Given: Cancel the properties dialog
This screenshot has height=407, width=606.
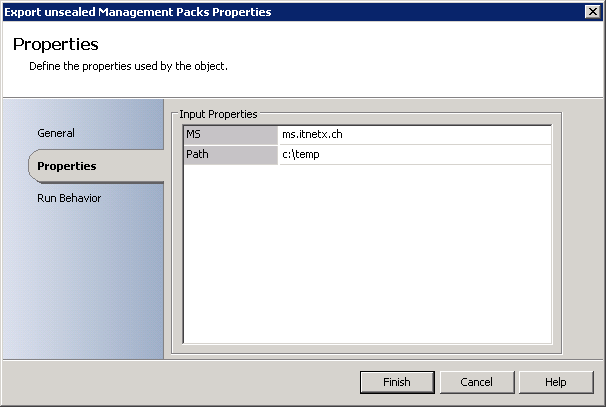Looking at the screenshot, I should click(477, 382).
